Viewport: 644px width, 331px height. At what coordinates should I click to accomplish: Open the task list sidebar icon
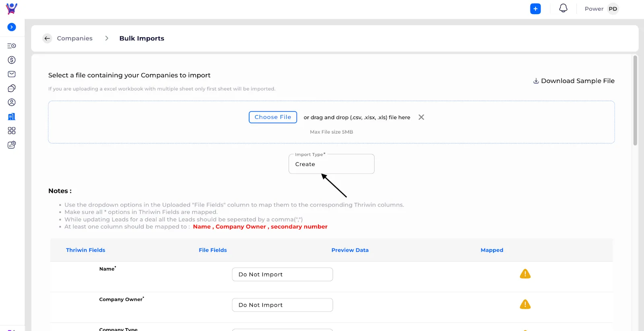[x=12, y=46]
